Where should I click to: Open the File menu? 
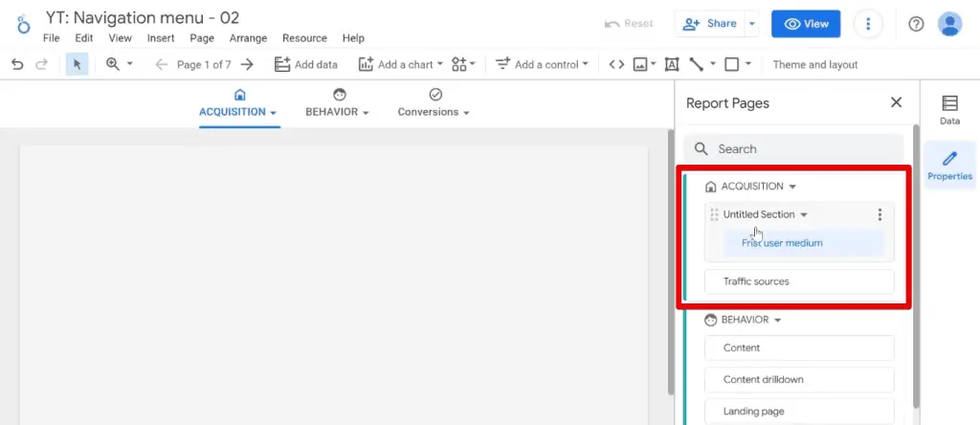[x=52, y=38]
